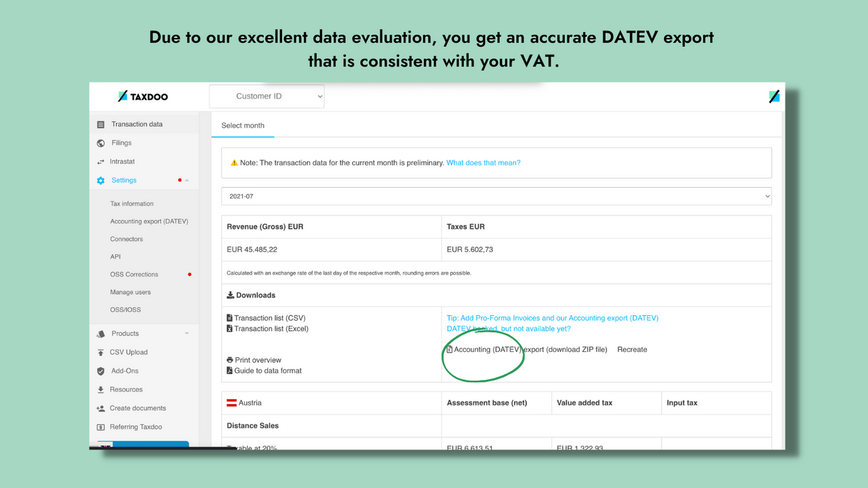Open Transaction data in the sidebar
This screenshot has width=868, height=488.
click(x=137, y=124)
